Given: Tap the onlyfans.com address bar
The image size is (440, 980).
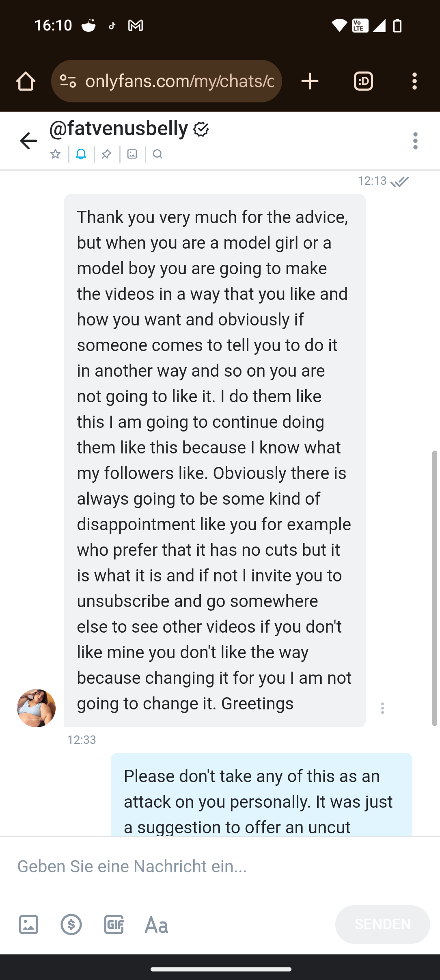Looking at the screenshot, I should pyautogui.click(x=179, y=81).
